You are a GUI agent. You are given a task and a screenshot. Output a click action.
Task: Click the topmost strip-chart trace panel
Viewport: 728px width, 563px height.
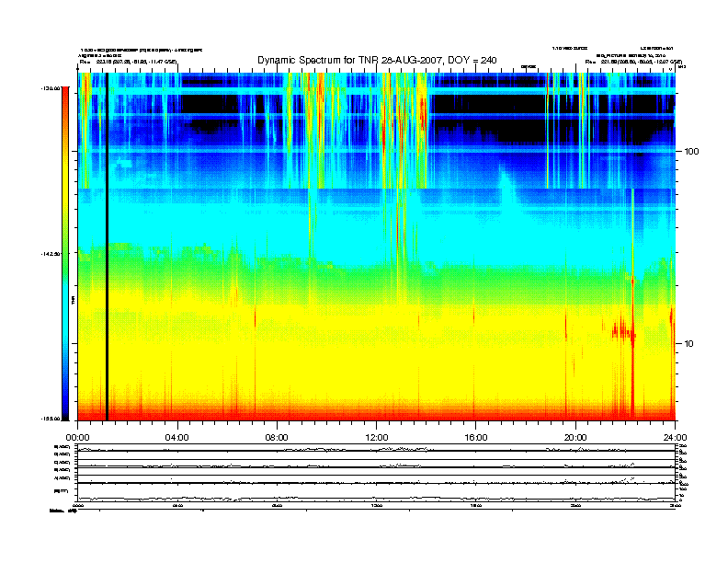(x=376, y=448)
